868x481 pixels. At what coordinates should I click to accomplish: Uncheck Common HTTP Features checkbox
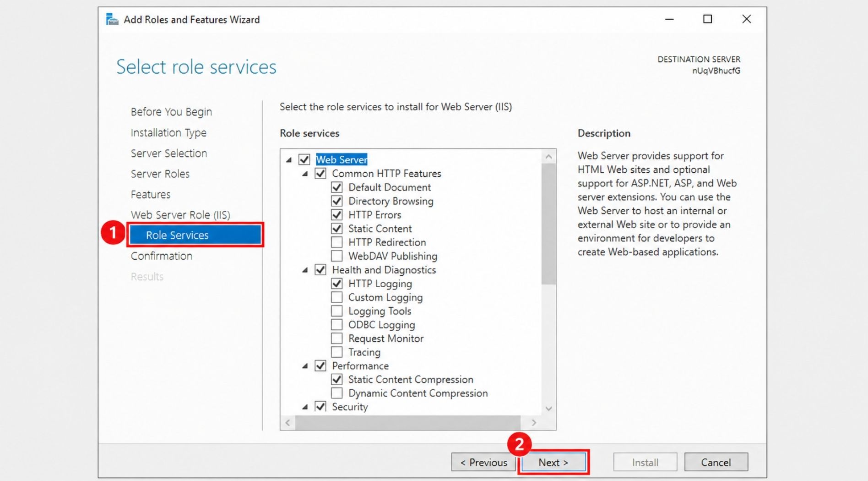pos(320,174)
